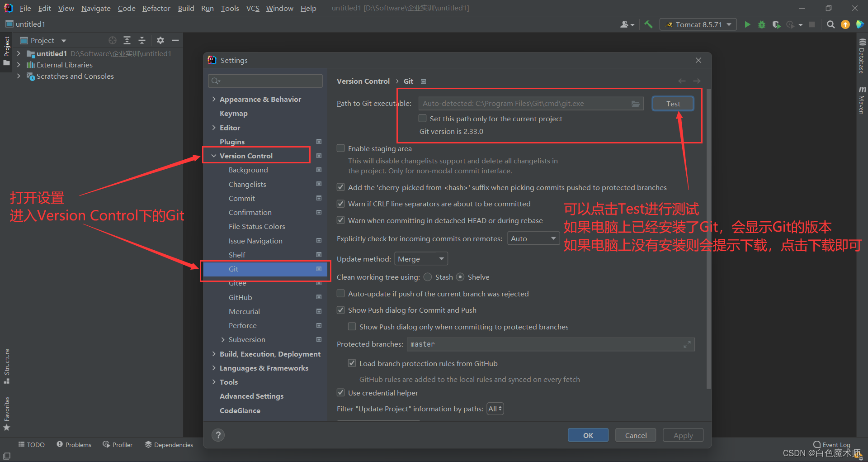The width and height of the screenshot is (868, 462).
Task: Open Search Everywhere magnifier icon
Action: coord(830,24)
